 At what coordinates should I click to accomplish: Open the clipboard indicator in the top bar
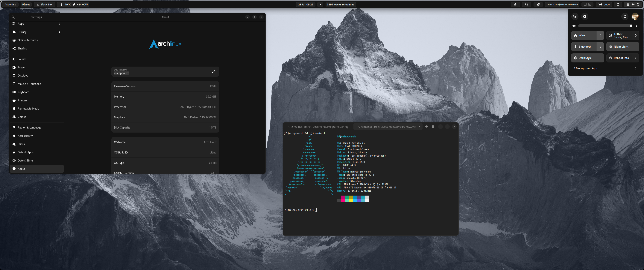[618, 4]
